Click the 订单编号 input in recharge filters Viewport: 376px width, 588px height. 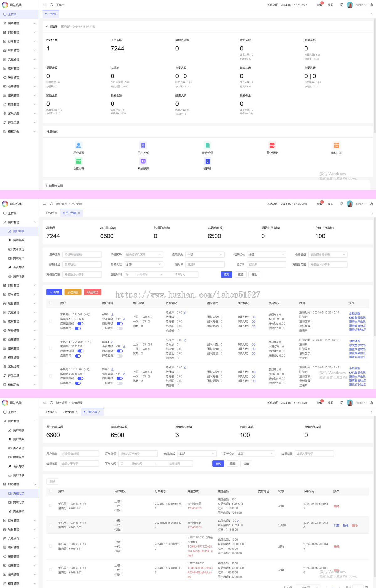click(x=138, y=453)
